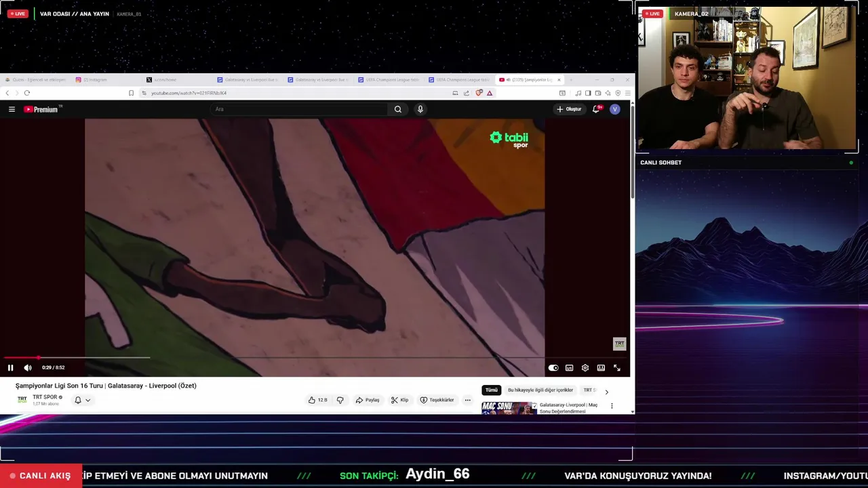Show more filter chips with the arrow

(607, 391)
